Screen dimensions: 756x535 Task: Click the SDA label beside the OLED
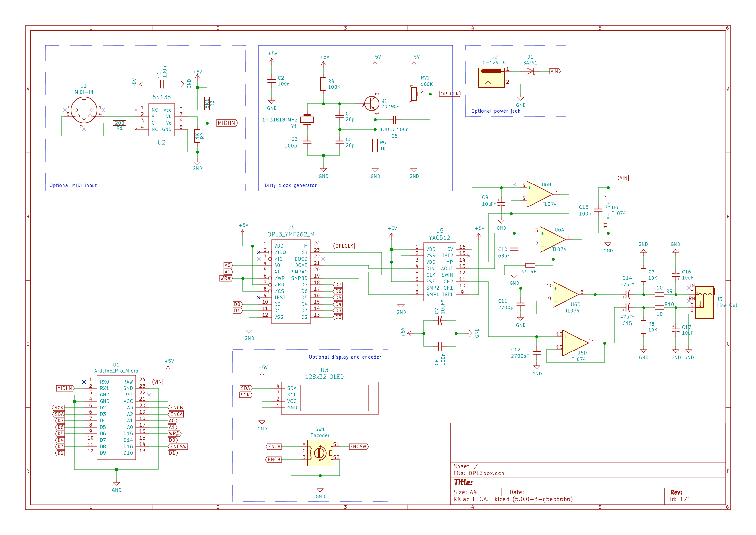point(246,388)
